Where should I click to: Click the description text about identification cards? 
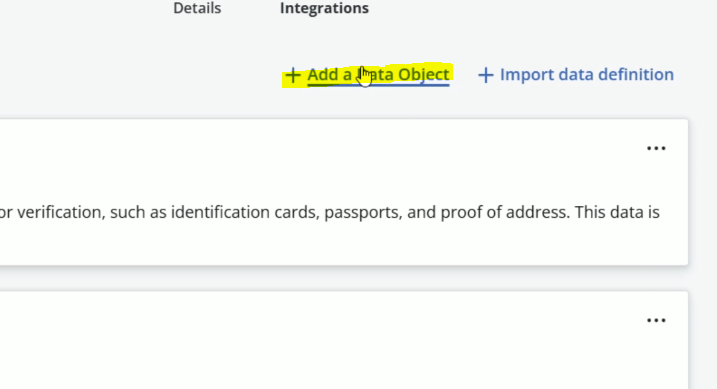329,212
